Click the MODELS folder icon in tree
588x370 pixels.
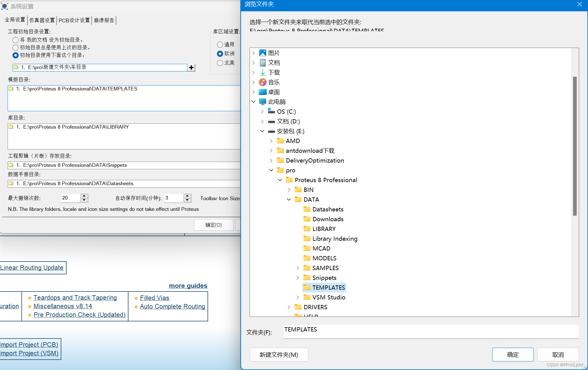(x=307, y=258)
